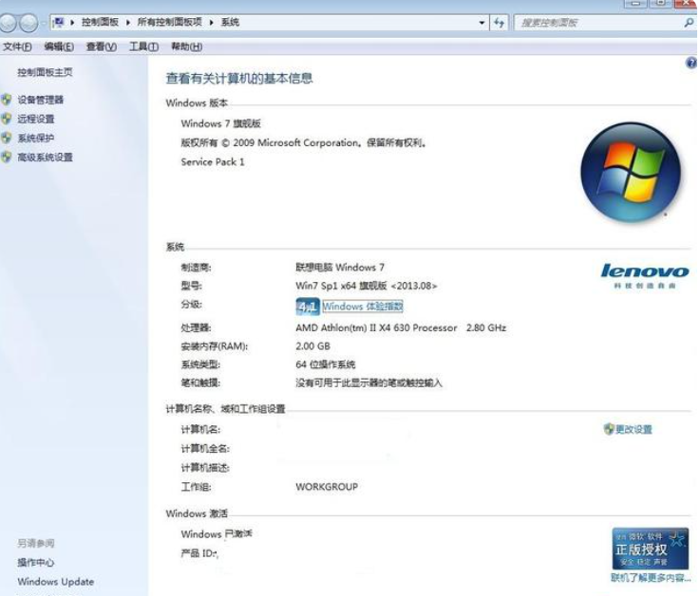
Task: Click the shield icon beside 远程设置
Action: [x=7, y=119]
